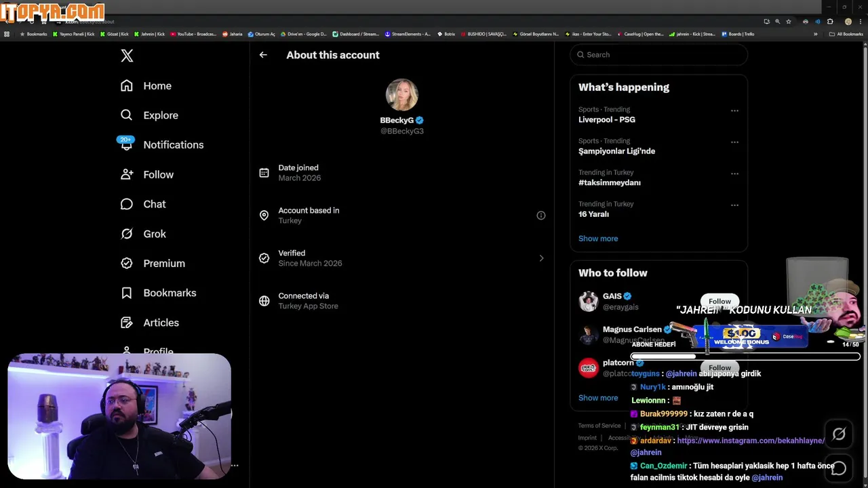The image size is (868, 488).
Task: Click the Explore magnifier icon
Action: click(x=127, y=115)
